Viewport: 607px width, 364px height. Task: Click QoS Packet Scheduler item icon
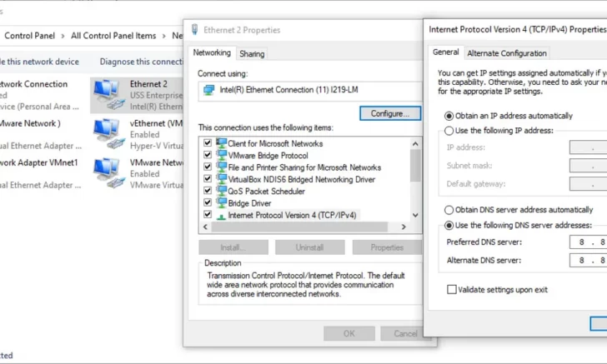(x=222, y=191)
